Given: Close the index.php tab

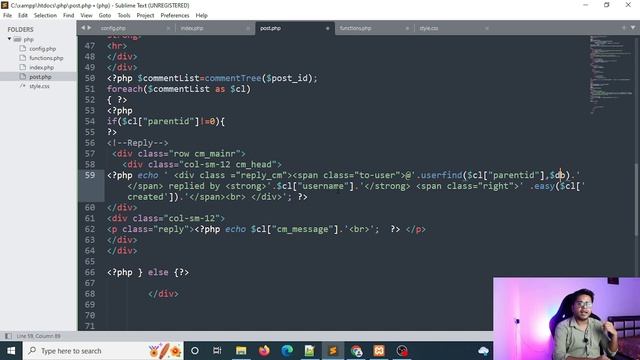Looking at the screenshot, I should 248,28.
